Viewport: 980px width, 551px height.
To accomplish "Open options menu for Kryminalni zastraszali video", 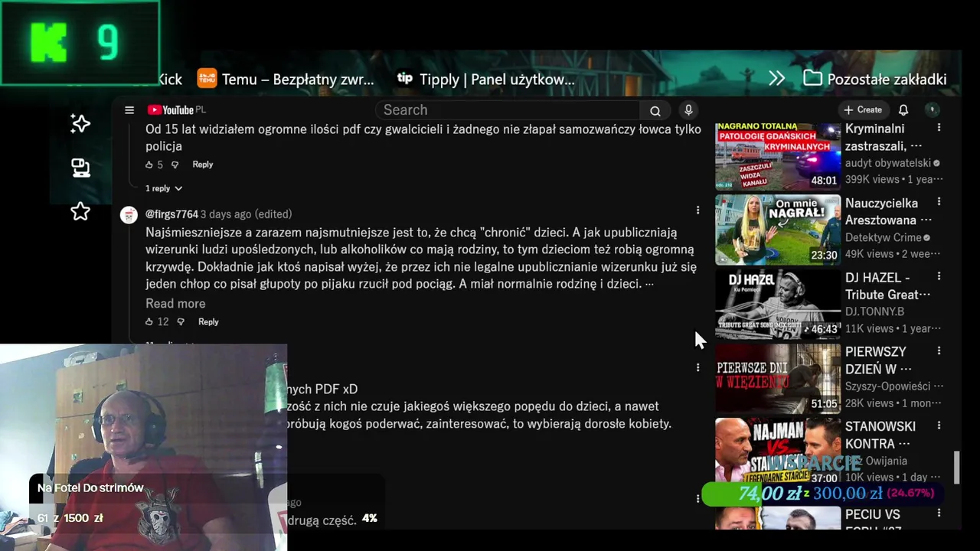I will pos(939,128).
